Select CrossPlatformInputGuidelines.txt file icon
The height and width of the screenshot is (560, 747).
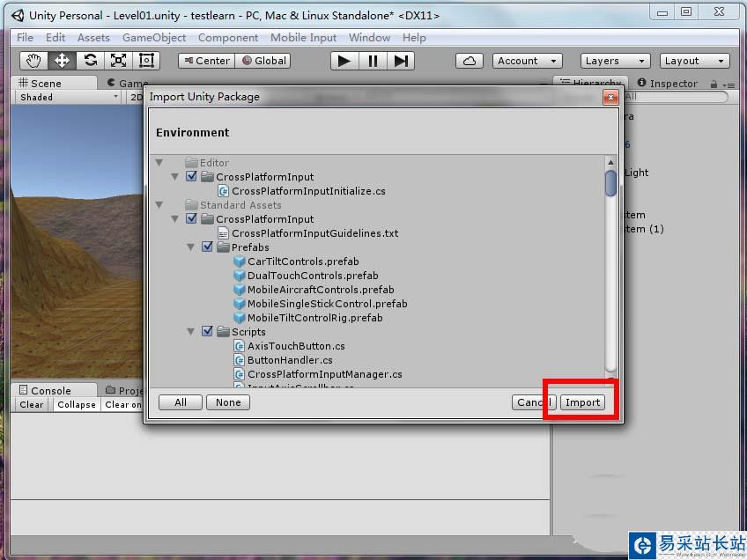click(x=223, y=233)
